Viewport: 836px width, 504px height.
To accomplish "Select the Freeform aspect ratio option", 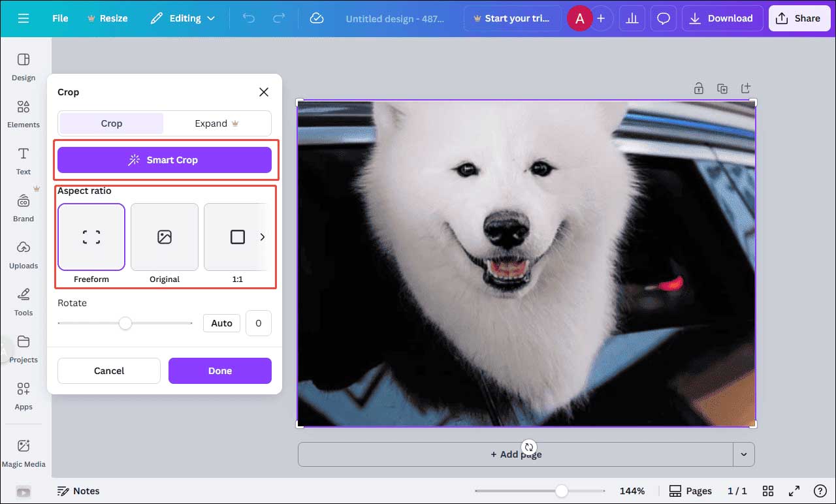I will coord(91,237).
